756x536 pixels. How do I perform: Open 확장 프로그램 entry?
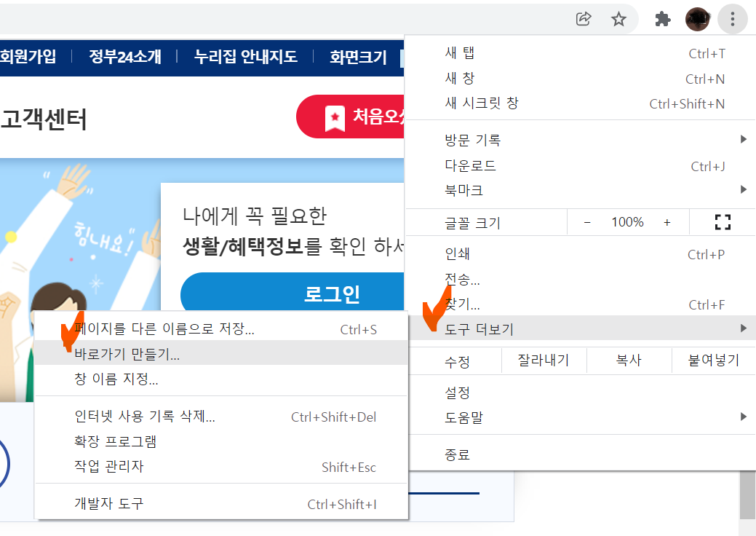[x=221, y=441]
